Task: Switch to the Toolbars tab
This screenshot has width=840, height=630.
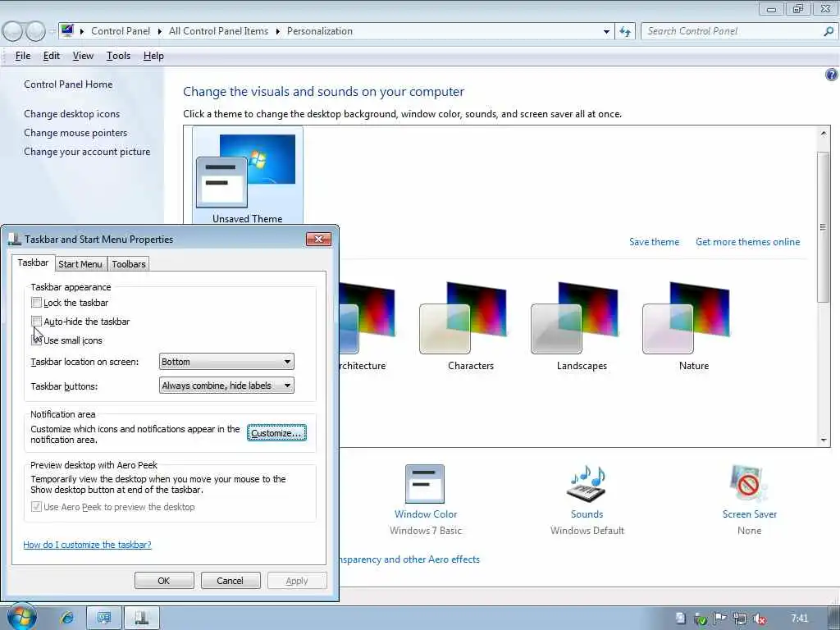Action: pos(129,264)
